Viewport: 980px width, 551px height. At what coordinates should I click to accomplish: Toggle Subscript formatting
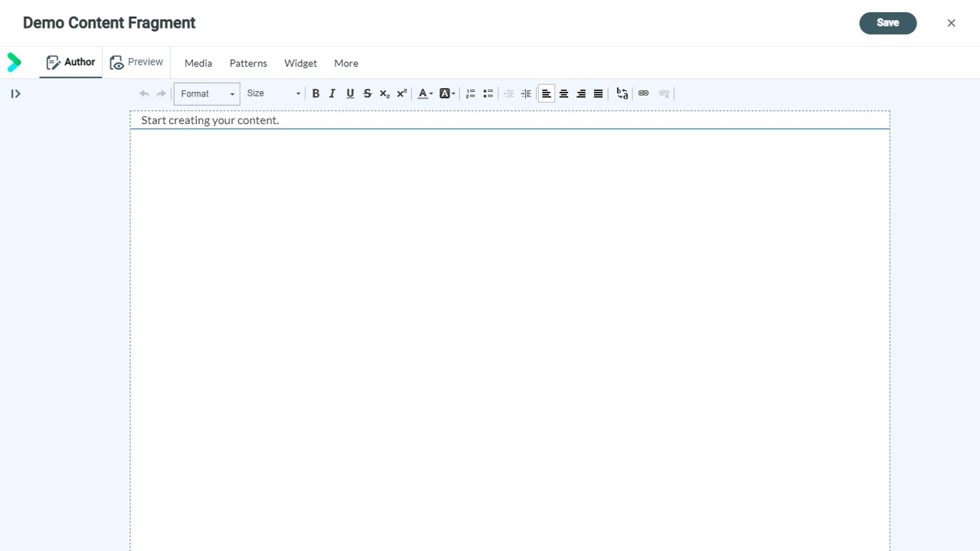tap(384, 93)
